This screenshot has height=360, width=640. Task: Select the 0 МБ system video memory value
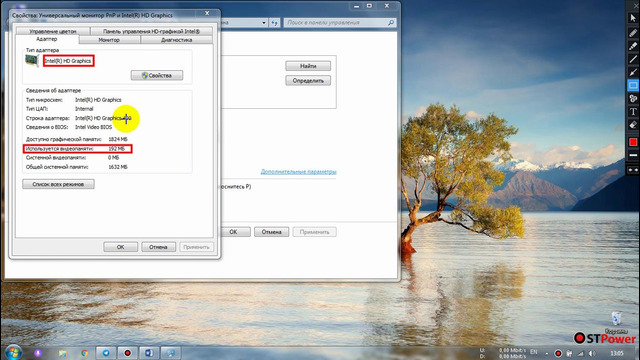113,158
